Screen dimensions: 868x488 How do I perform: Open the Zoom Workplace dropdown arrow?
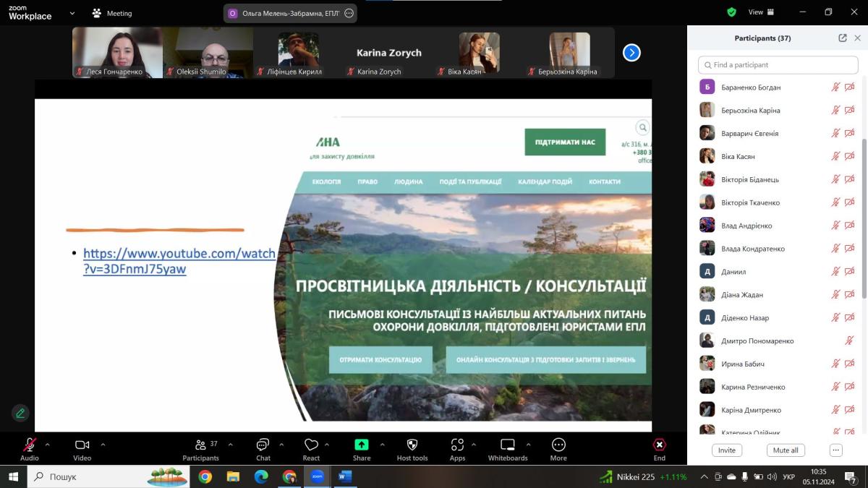pyautogui.click(x=72, y=13)
